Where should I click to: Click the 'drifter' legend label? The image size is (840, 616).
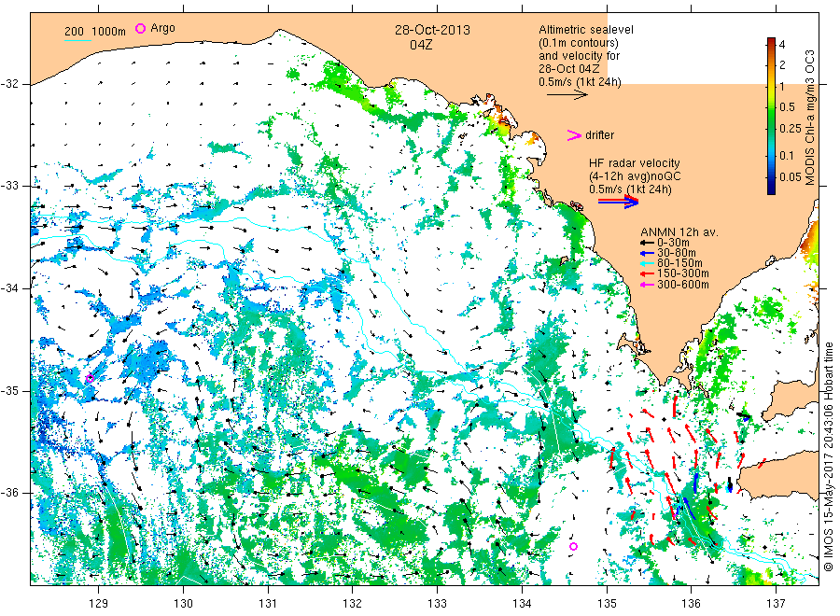coord(599,135)
